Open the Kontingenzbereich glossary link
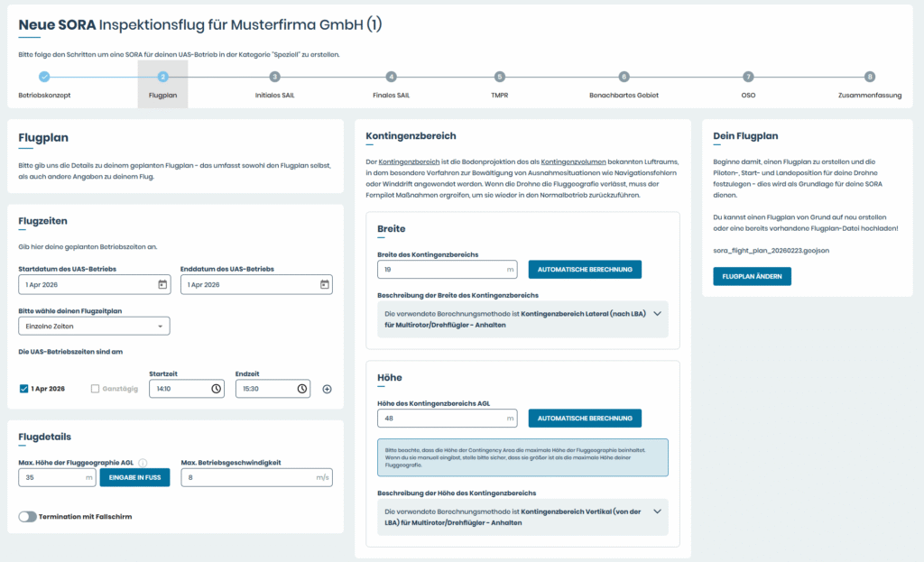This screenshot has width=924, height=562. [x=409, y=162]
